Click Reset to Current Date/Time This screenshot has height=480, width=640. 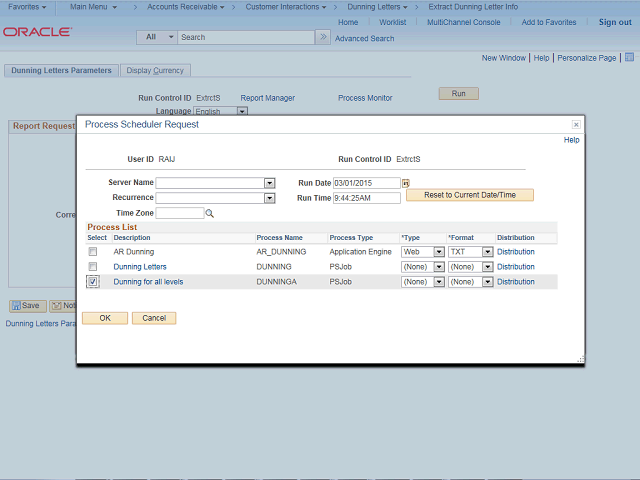469,195
